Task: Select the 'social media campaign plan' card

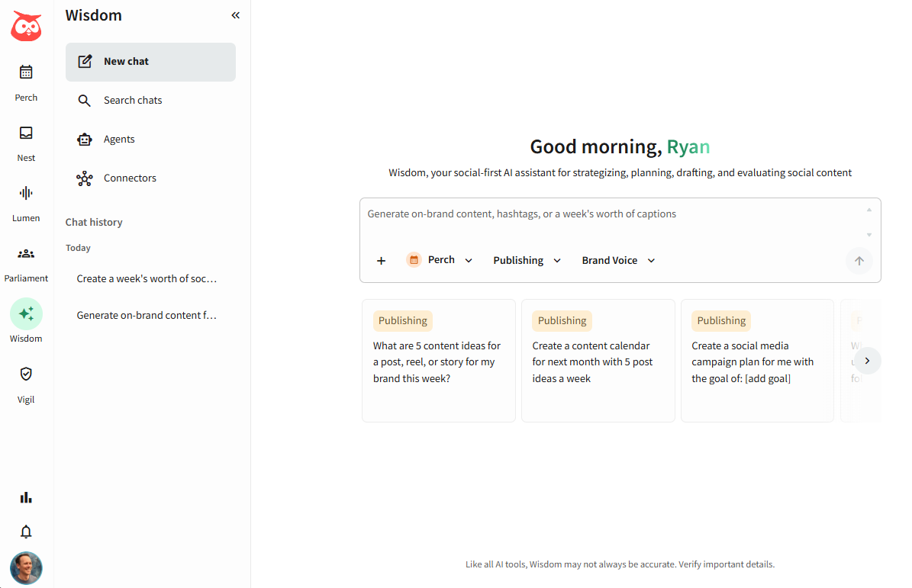Action: click(x=757, y=361)
